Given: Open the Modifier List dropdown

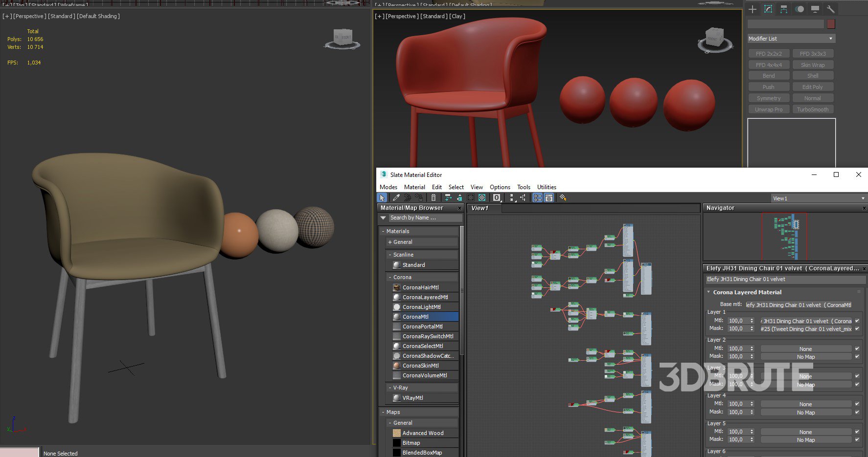Looking at the screenshot, I should coord(791,39).
